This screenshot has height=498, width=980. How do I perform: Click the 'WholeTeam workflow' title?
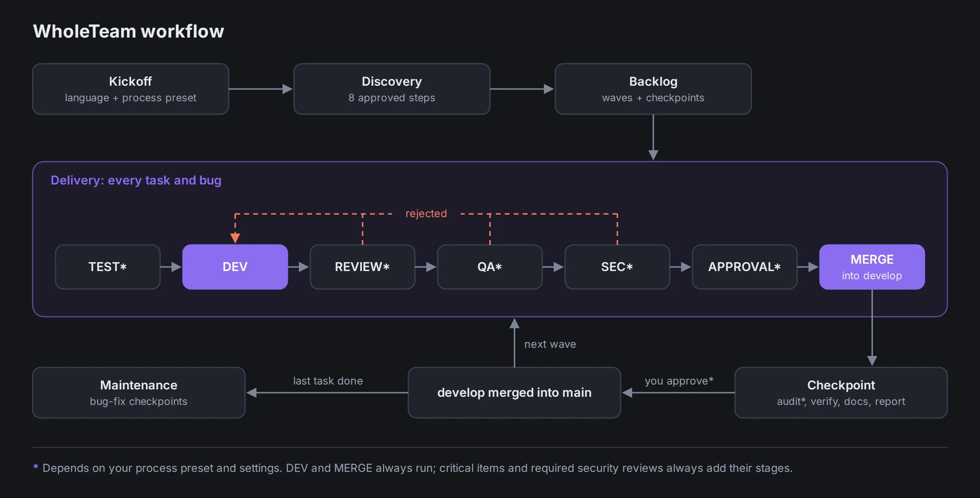(x=129, y=31)
